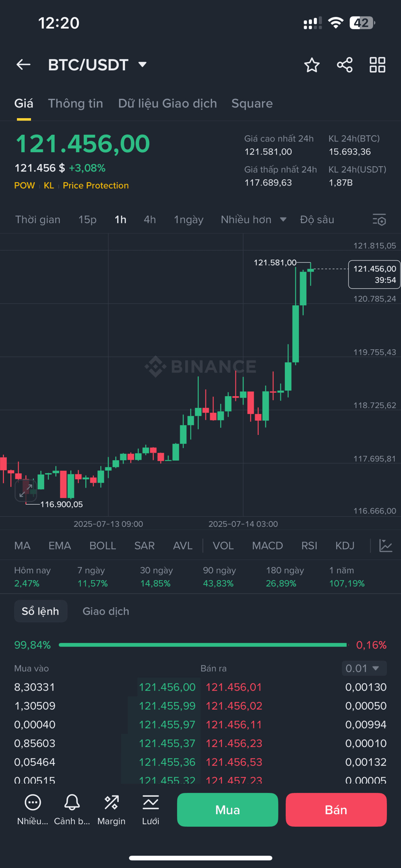This screenshot has height=868, width=401.
Task: Tap the KL tag beside POW
Action: pyautogui.click(x=49, y=186)
